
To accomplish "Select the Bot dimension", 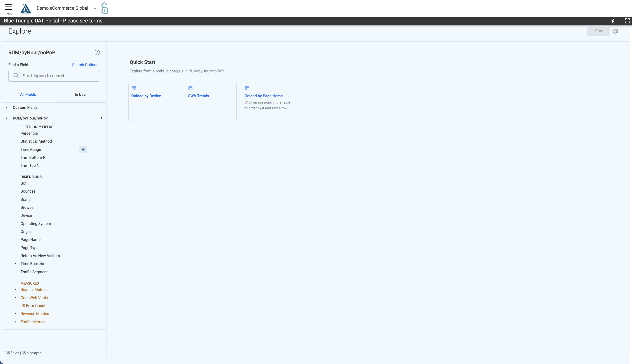I will [x=23, y=183].
